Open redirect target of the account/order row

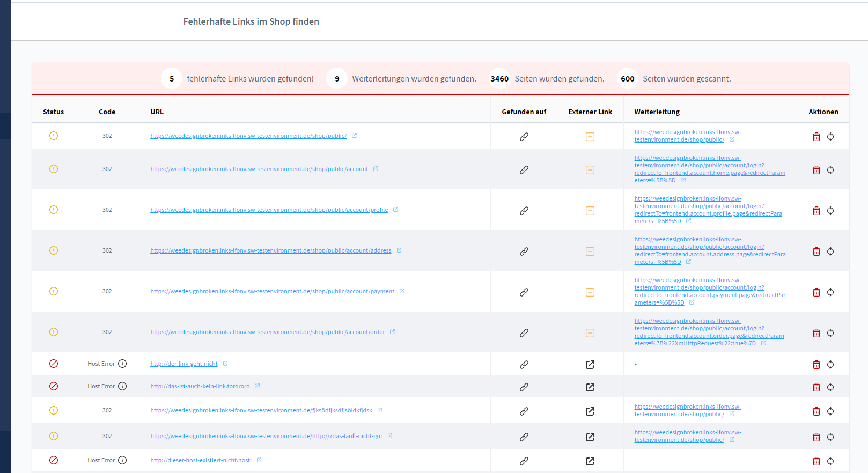point(709,332)
